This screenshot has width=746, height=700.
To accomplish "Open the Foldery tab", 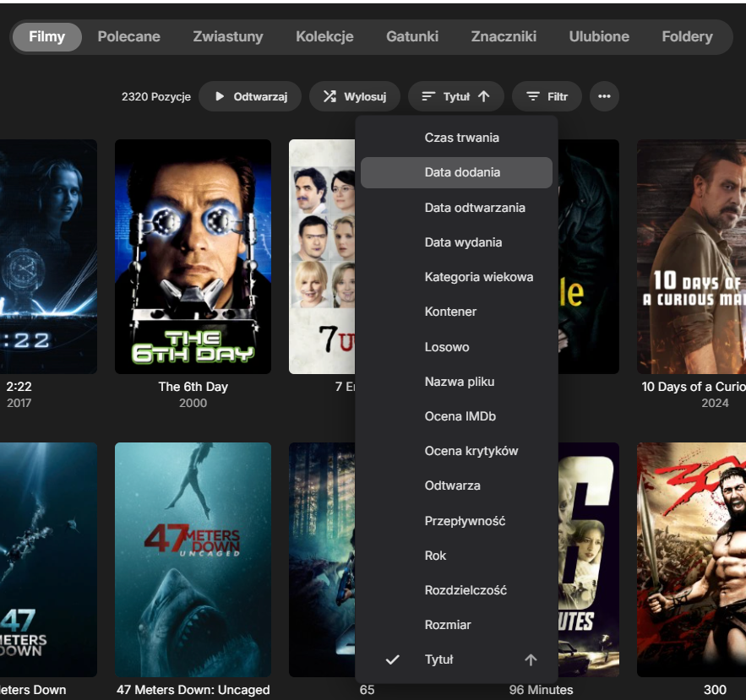I will 688,36.
